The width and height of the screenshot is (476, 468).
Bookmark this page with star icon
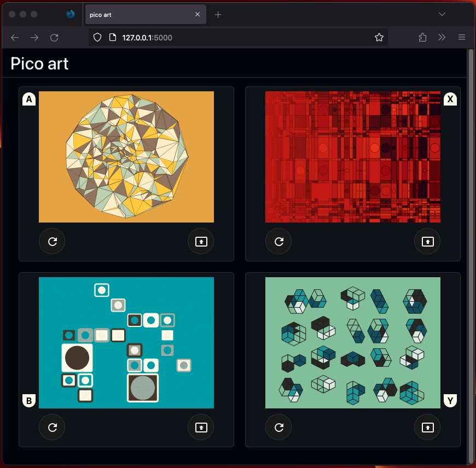pos(379,37)
